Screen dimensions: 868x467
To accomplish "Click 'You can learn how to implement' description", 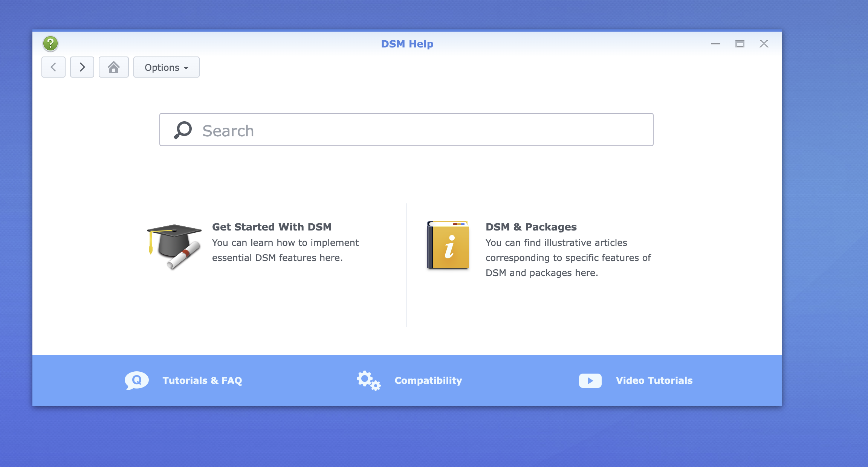I will pyautogui.click(x=285, y=243).
